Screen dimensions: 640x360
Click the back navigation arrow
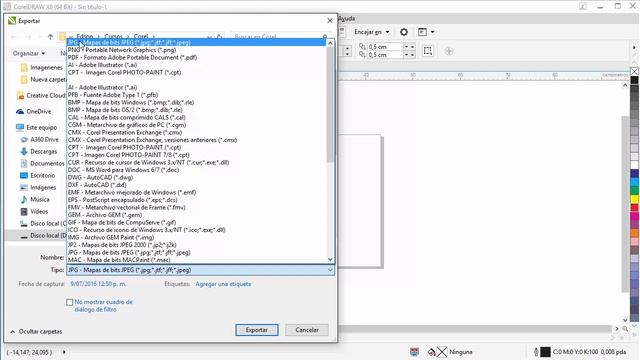pos(13,37)
